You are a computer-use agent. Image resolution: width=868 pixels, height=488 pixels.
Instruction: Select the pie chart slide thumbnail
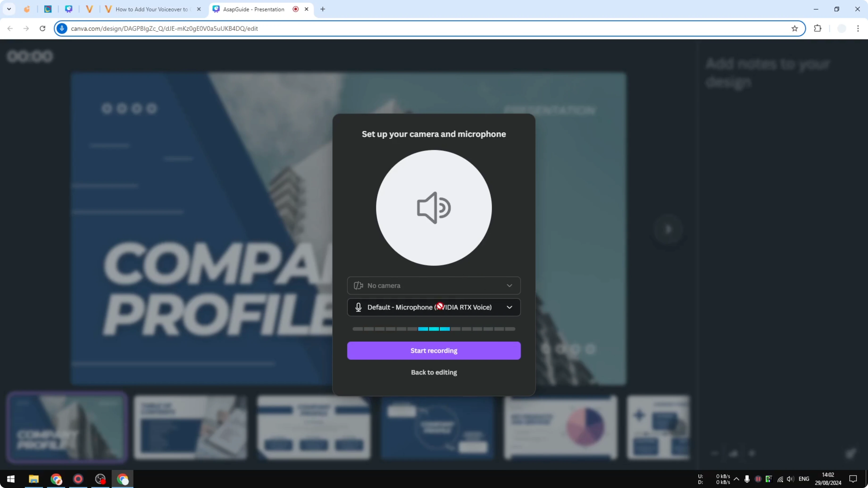coord(561,427)
